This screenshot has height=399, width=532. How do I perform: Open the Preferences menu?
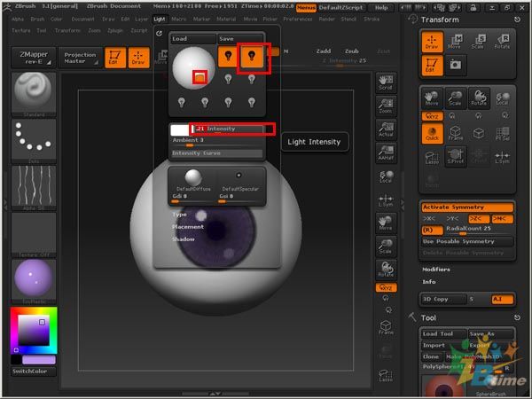(x=298, y=19)
